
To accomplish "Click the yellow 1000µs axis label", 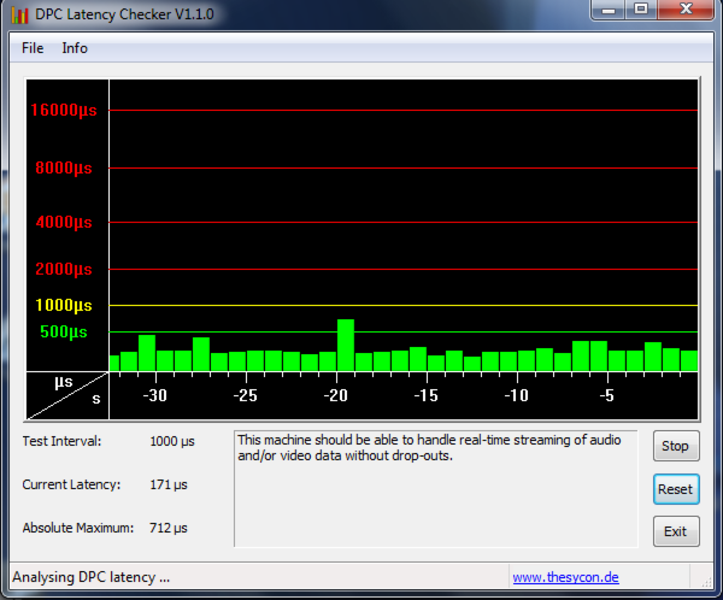I will point(64,305).
